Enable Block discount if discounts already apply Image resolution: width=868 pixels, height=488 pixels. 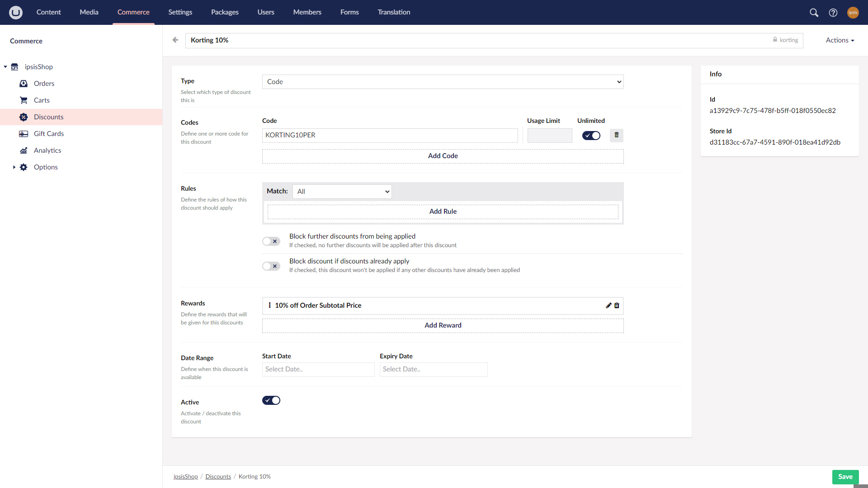pyautogui.click(x=271, y=266)
